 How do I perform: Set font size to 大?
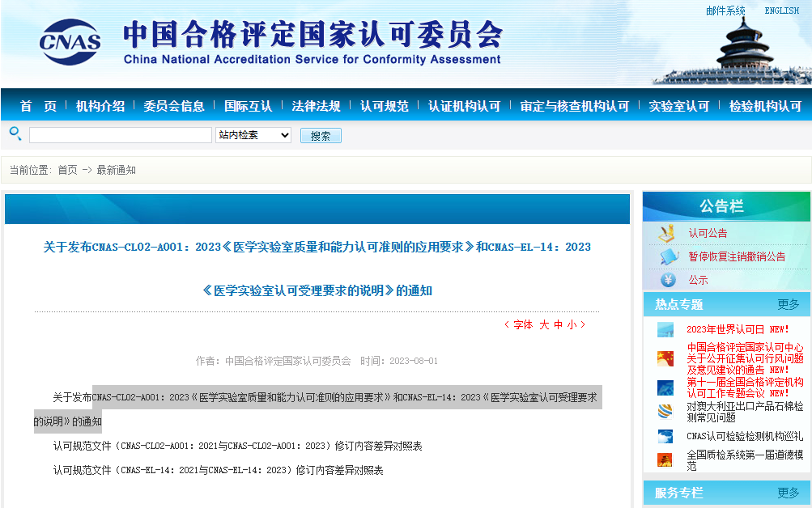pos(544,324)
